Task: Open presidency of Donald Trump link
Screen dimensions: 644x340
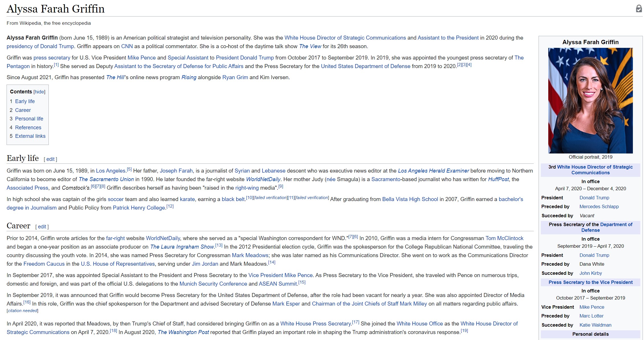Action: 40,46
